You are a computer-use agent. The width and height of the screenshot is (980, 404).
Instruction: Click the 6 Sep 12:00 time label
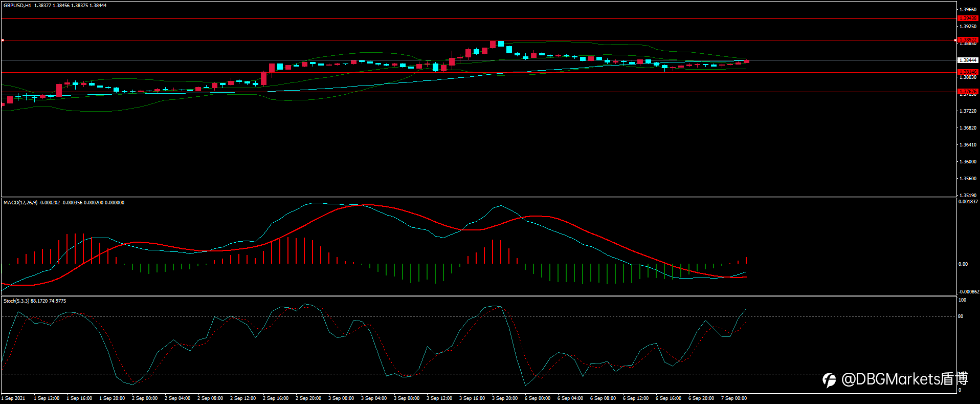click(x=636, y=398)
